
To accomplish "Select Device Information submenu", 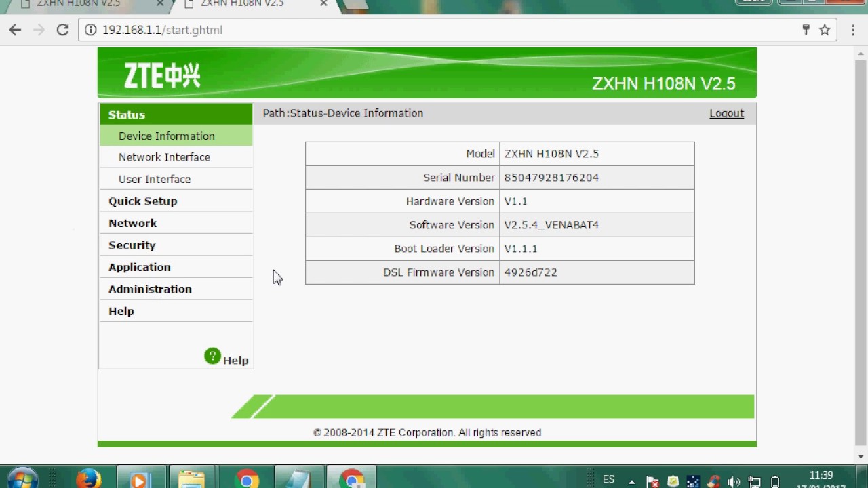I will tap(176, 136).
